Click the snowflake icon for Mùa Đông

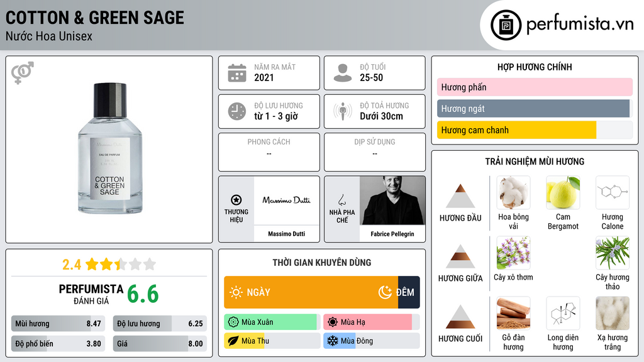[x=333, y=341]
